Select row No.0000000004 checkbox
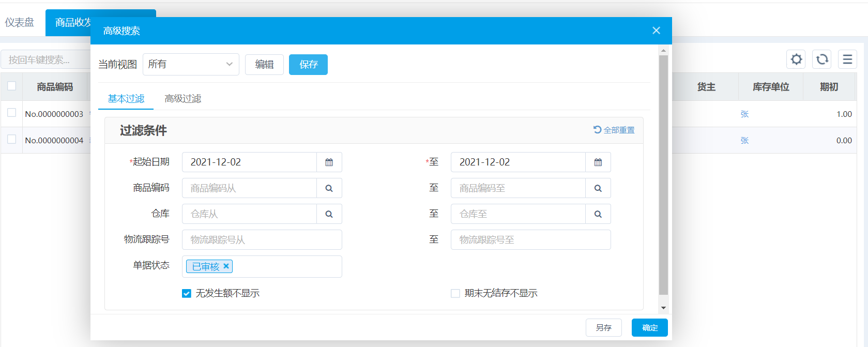Image resolution: width=868 pixels, height=347 pixels. click(x=11, y=139)
